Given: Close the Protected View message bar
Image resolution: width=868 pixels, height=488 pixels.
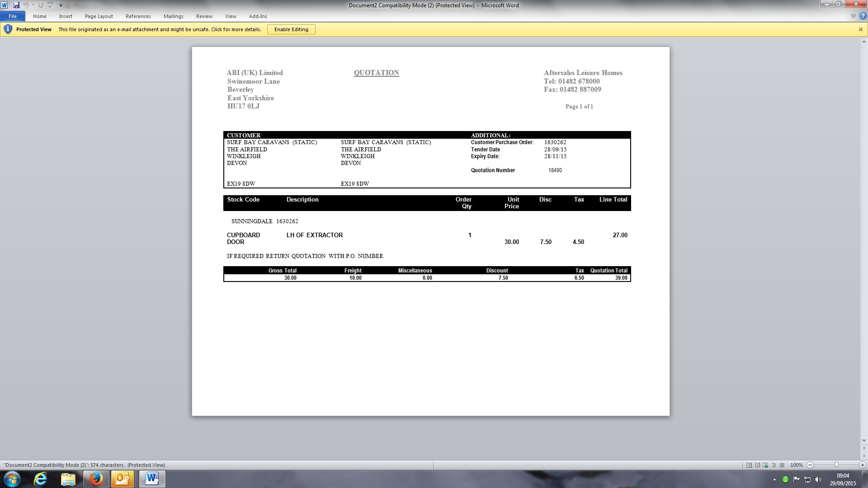Looking at the screenshot, I should tap(860, 29).
